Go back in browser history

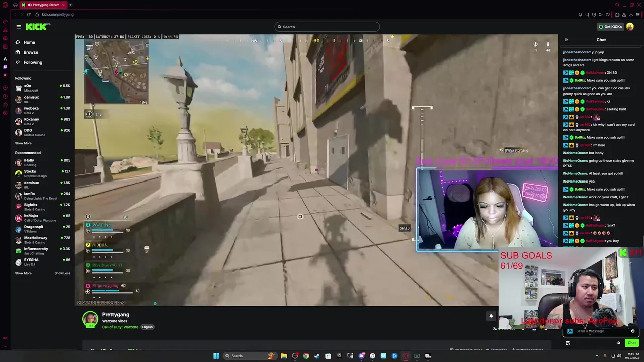click(x=15, y=14)
